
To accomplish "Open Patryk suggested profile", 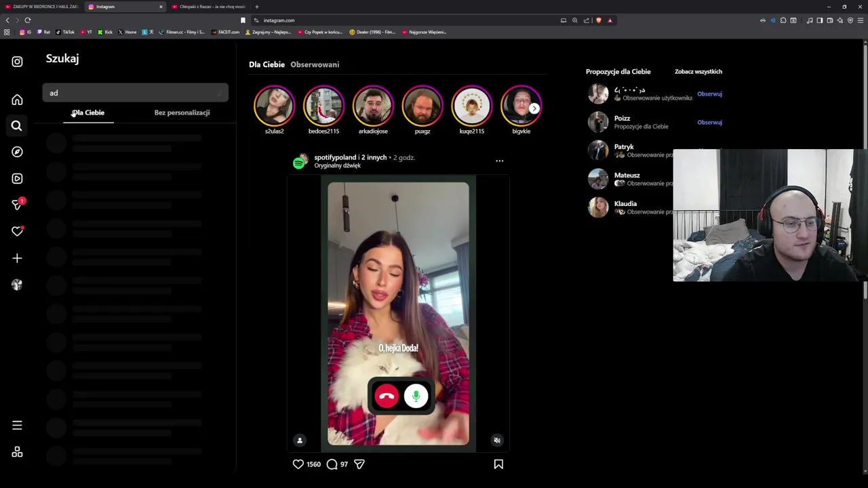I will (624, 147).
